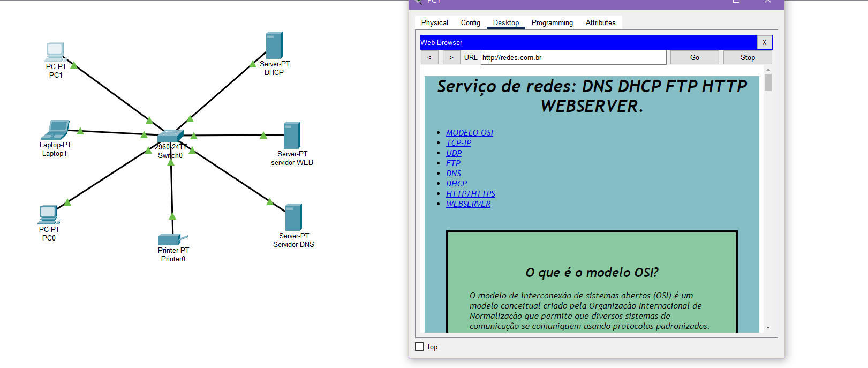Maximize the PC1 window
Viewport: 868px width, 368px height.
pyautogui.click(x=736, y=2)
